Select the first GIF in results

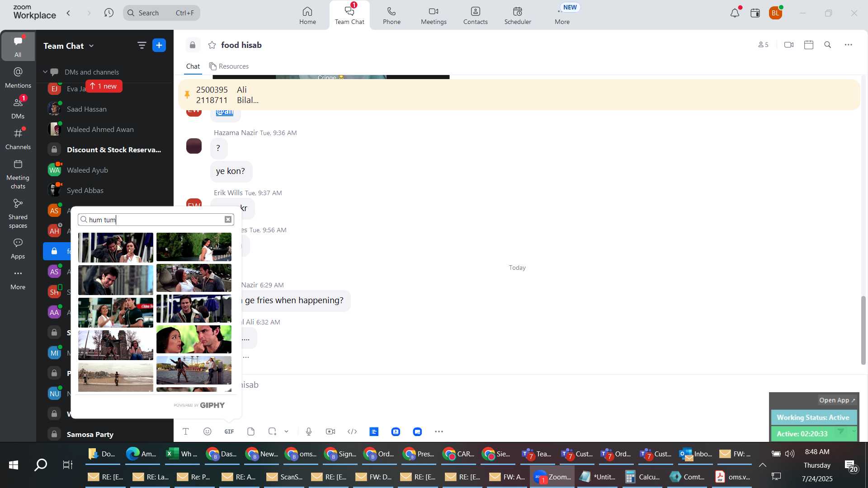(116, 248)
